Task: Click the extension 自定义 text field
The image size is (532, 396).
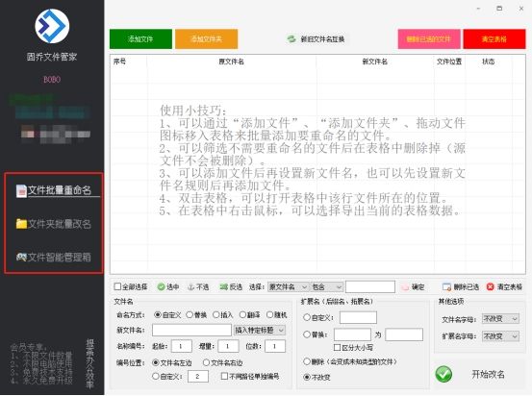Action: click(358, 317)
